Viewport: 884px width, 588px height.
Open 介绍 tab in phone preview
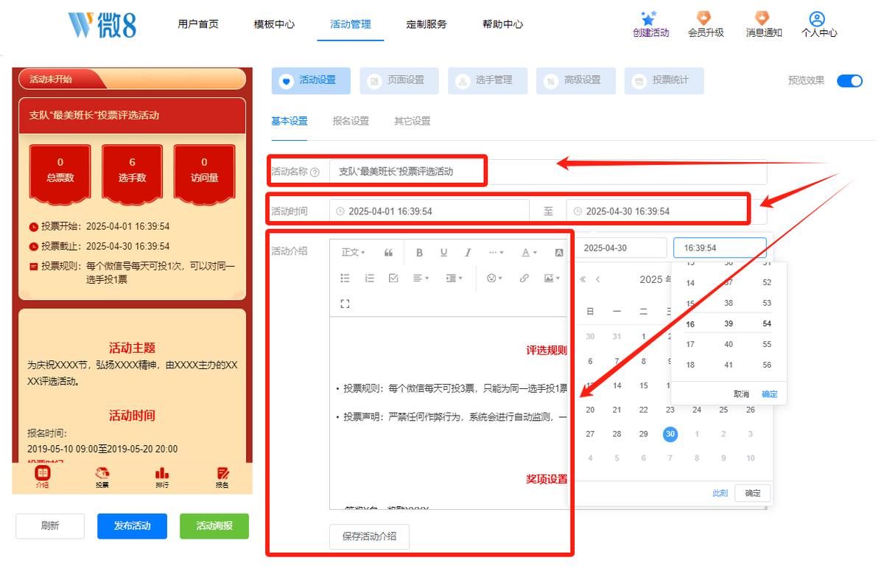[x=42, y=477]
